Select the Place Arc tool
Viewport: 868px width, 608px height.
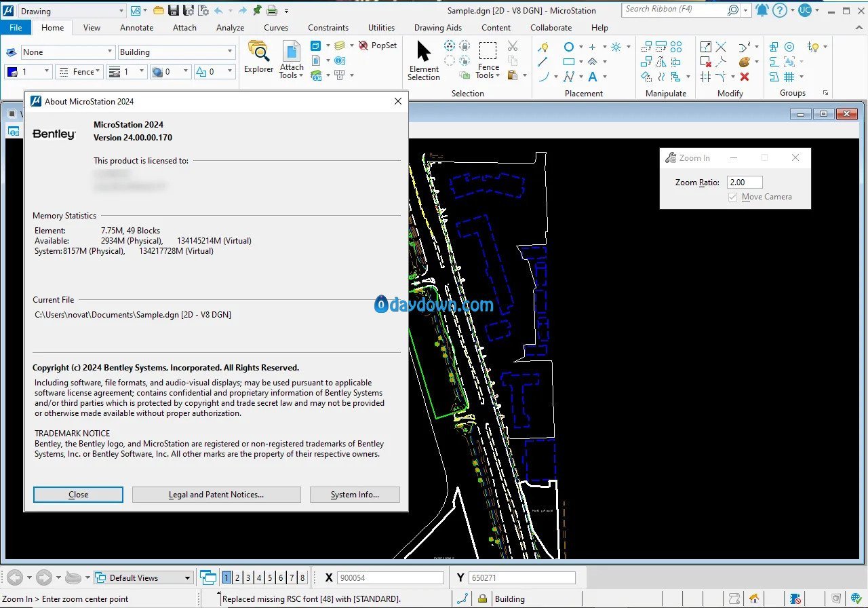coord(543,77)
